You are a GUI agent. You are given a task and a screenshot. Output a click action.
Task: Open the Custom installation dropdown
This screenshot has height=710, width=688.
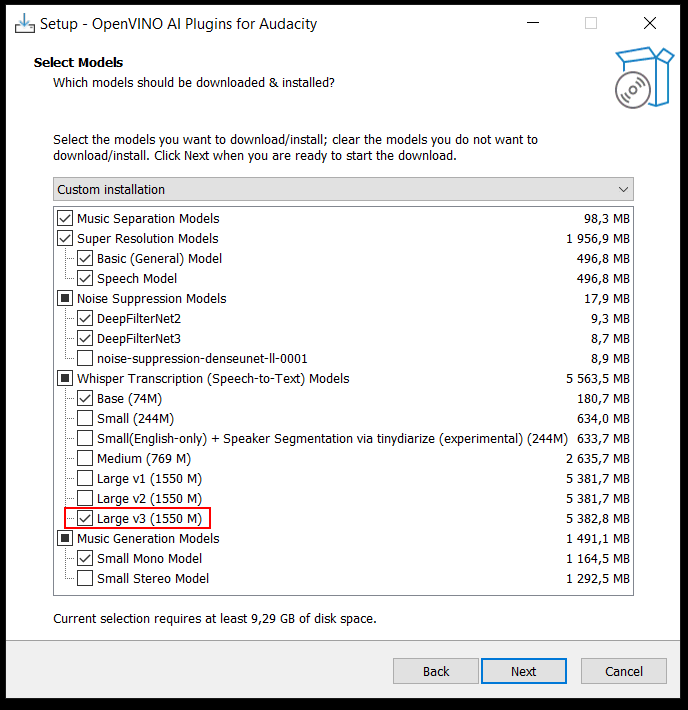click(343, 189)
